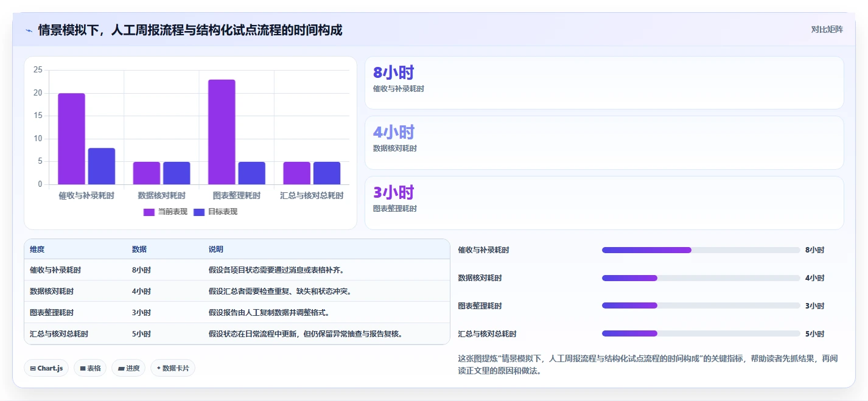Click the 8小时 cell in the table
This screenshot has height=401, width=868.
141,270
